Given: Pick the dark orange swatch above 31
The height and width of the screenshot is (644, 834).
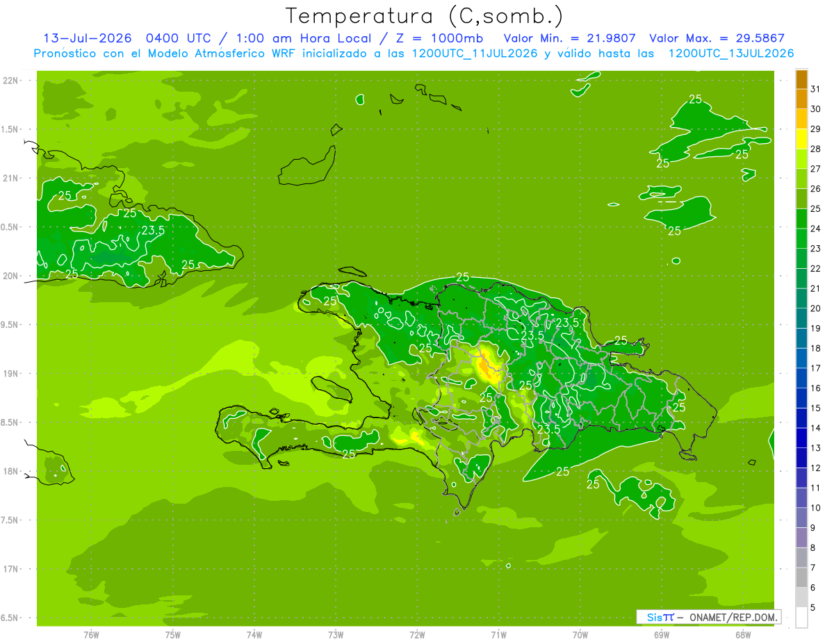Looking at the screenshot, I should 801,79.
